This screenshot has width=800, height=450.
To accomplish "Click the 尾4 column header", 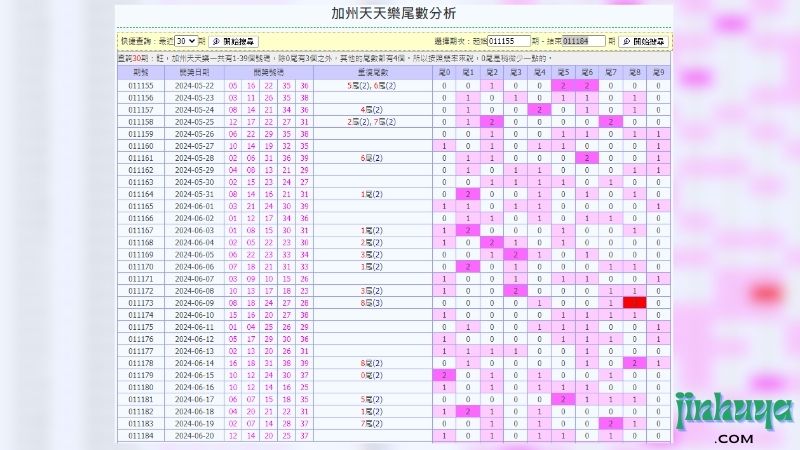I will tap(539, 73).
